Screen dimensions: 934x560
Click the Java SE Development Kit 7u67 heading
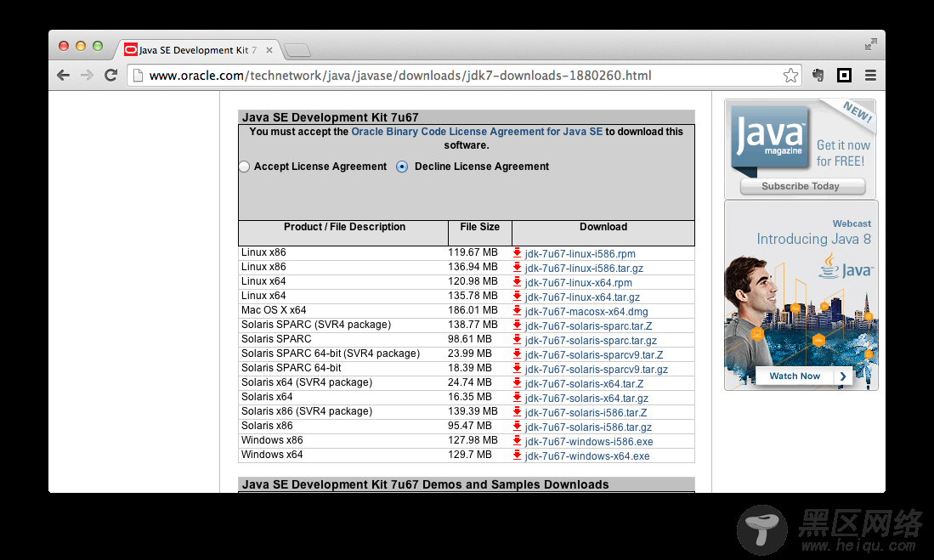pyautogui.click(x=330, y=117)
